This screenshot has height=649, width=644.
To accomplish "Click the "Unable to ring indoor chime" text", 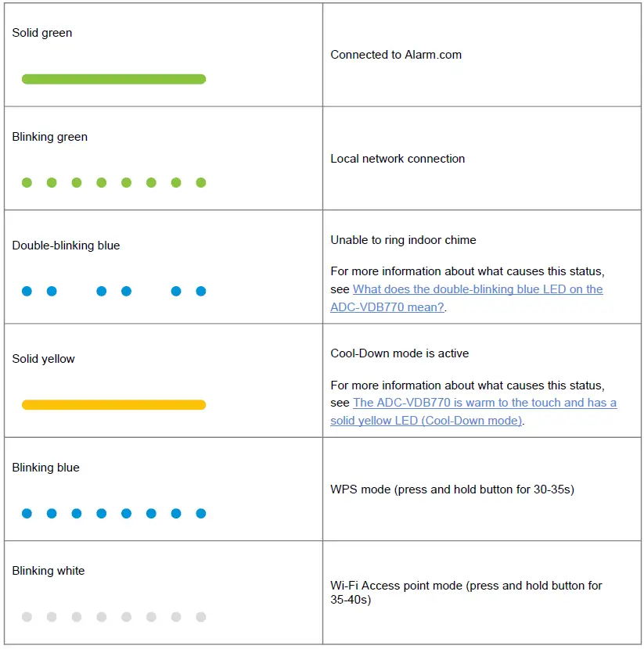I will click(403, 240).
